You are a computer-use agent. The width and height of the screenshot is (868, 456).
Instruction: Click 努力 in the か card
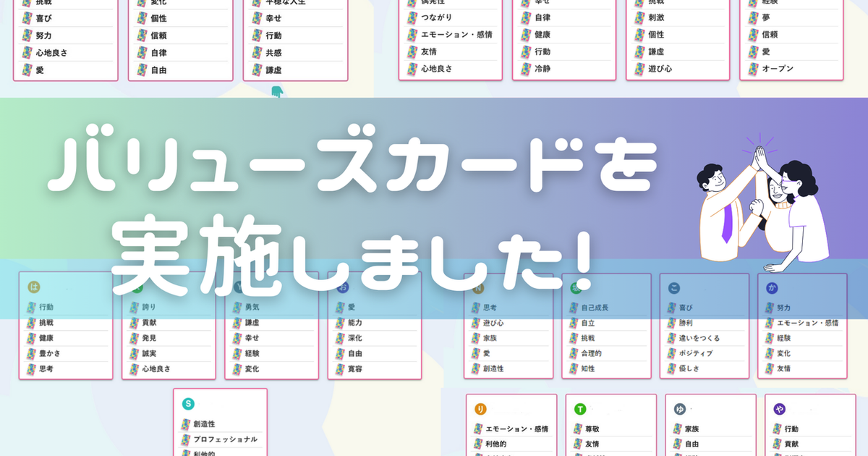[785, 308]
